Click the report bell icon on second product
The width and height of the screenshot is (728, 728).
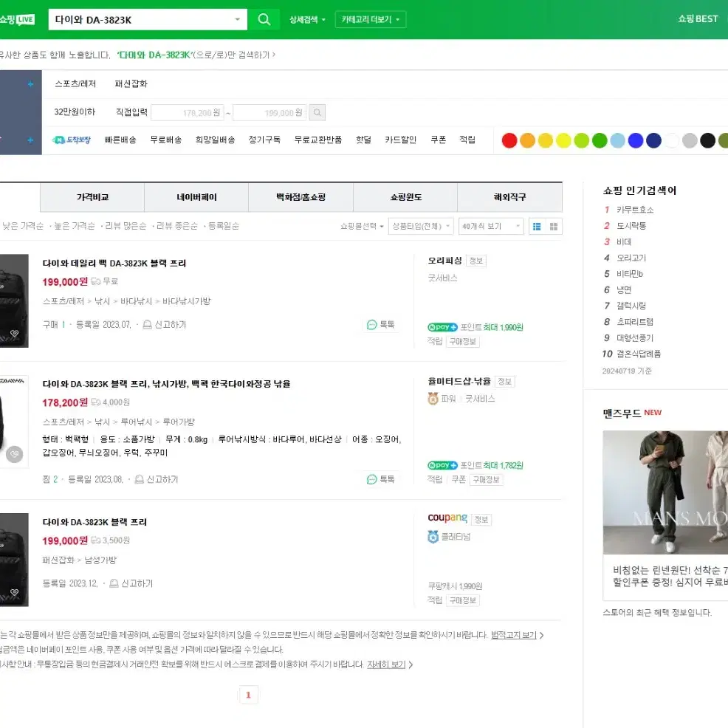pyautogui.click(x=139, y=479)
